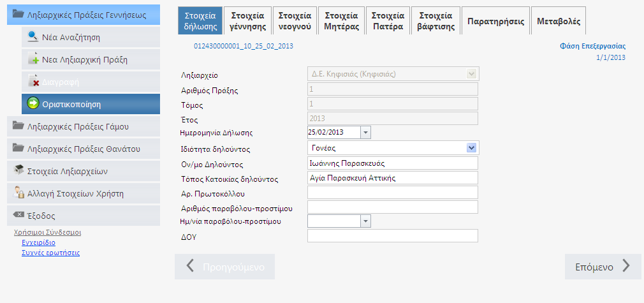Image resolution: width=644 pixels, height=303 pixels.
Task: Collapse Ληξιαρχικές Πράξεις Γεννήσεως section
Action: pyautogui.click(x=84, y=15)
